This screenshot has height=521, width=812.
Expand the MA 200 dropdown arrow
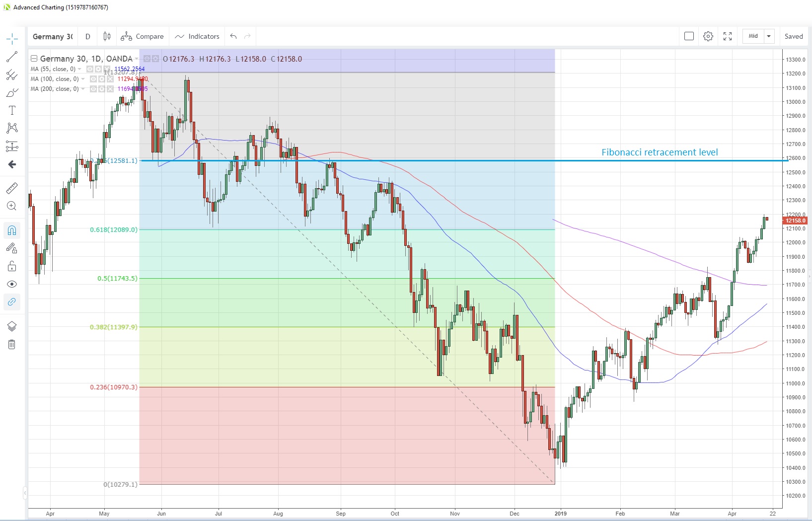83,89
